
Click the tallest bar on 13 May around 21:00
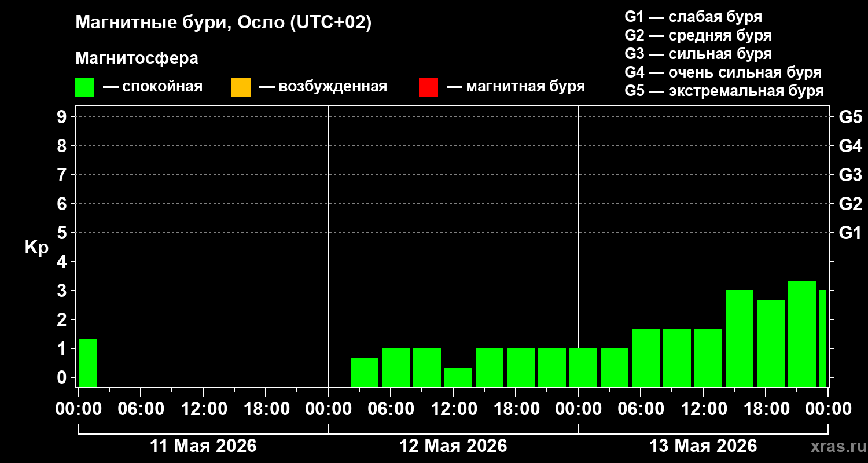[x=802, y=333]
